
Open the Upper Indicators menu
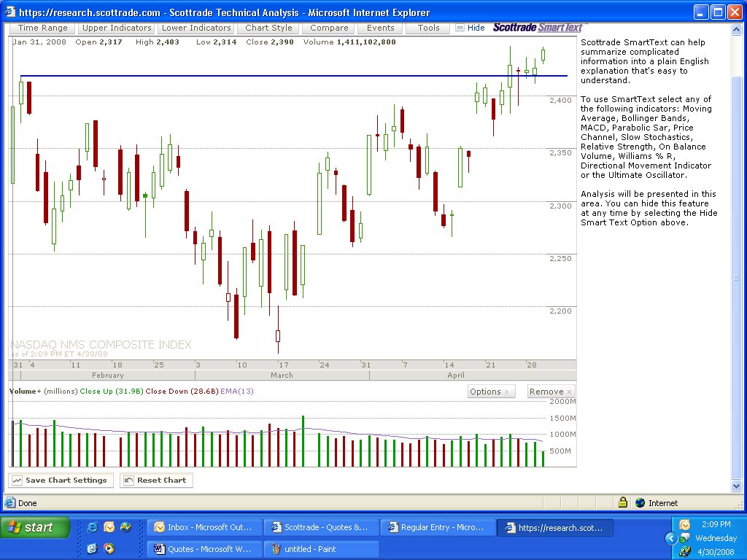click(116, 28)
